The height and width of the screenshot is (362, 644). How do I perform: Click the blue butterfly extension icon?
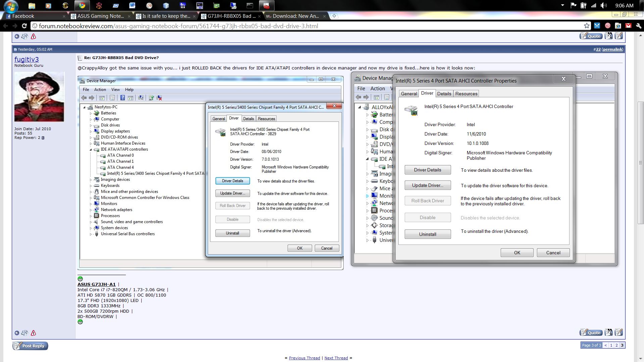tap(597, 25)
